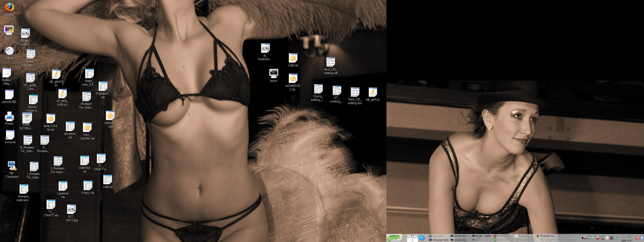Open the Klipper clipboard tray icon

[x=607, y=238]
